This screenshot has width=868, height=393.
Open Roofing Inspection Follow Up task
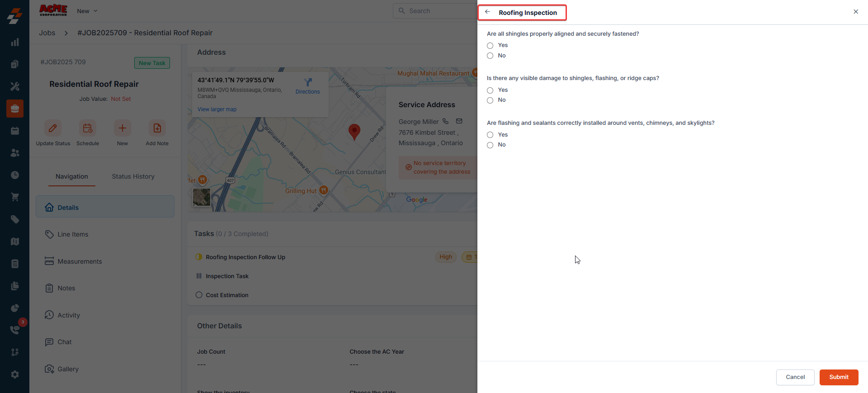tap(245, 257)
